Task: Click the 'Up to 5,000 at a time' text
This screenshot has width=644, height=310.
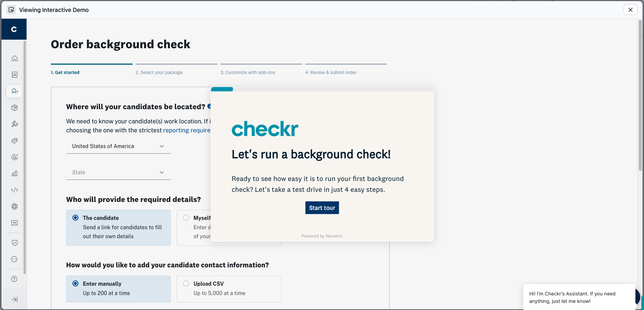Action: coord(219,293)
